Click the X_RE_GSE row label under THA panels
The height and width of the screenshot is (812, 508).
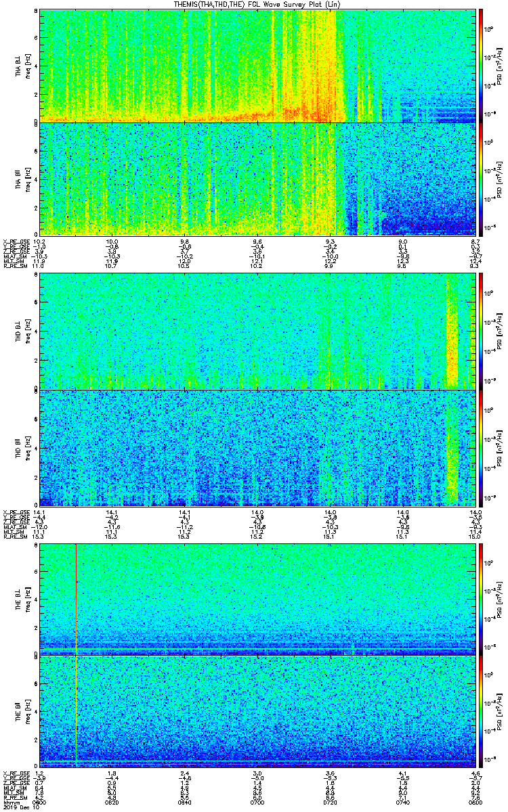click(x=16, y=242)
